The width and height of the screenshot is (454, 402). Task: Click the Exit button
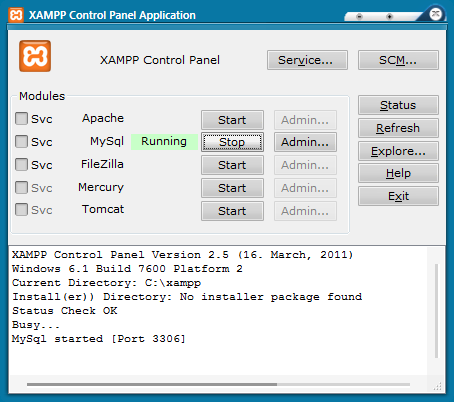[398, 196]
